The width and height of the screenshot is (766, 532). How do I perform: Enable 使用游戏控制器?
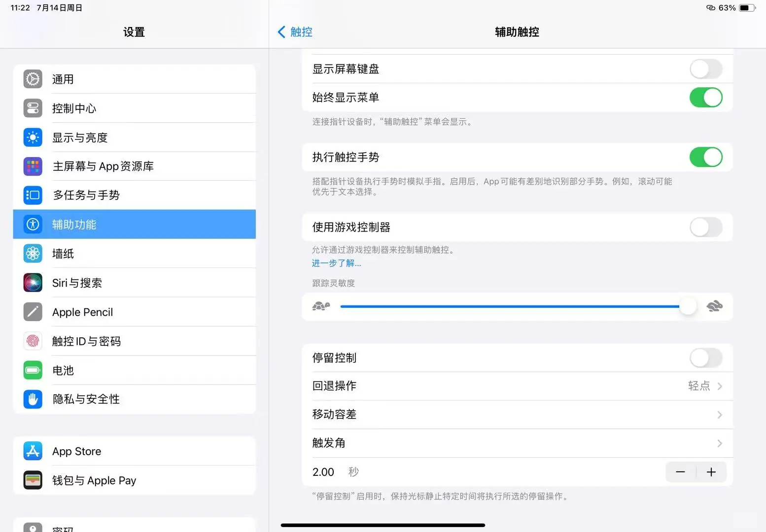(x=706, y=227)
